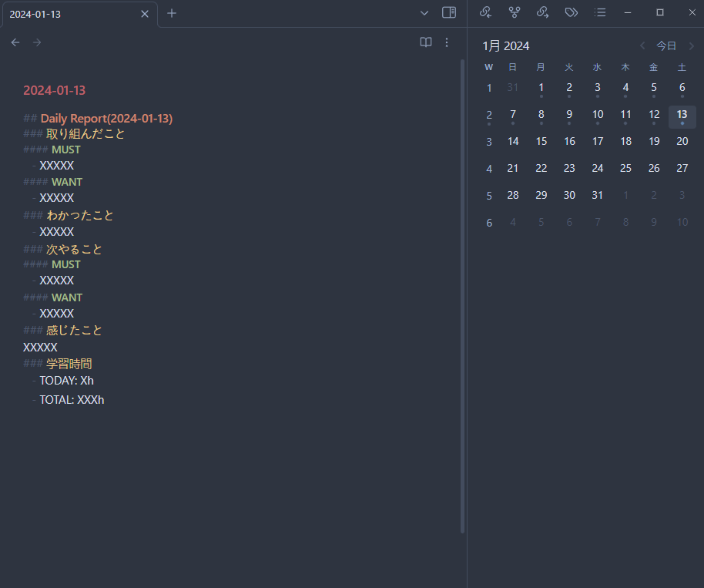704x588 pixels.
Task: Switch to reading view book icon
Action: pos(426,42)
